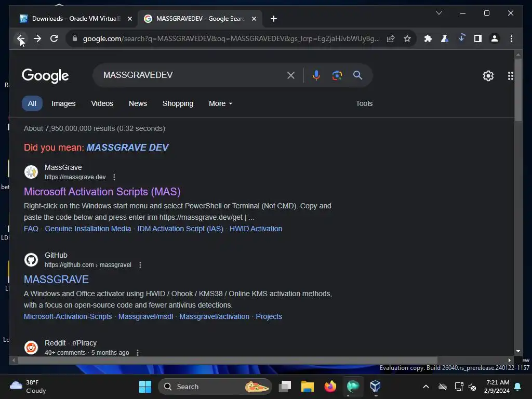Image resolution: width=532 pixels, height=399 pixels.
Task: Switch to Videos results
Action: pyautogui.click(x=102, y=103)
